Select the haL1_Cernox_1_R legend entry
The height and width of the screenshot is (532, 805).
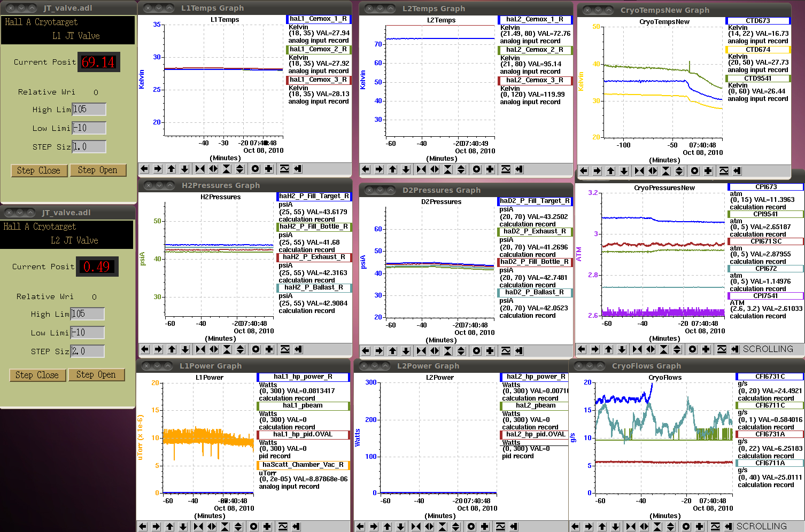(x=319, y=19)
